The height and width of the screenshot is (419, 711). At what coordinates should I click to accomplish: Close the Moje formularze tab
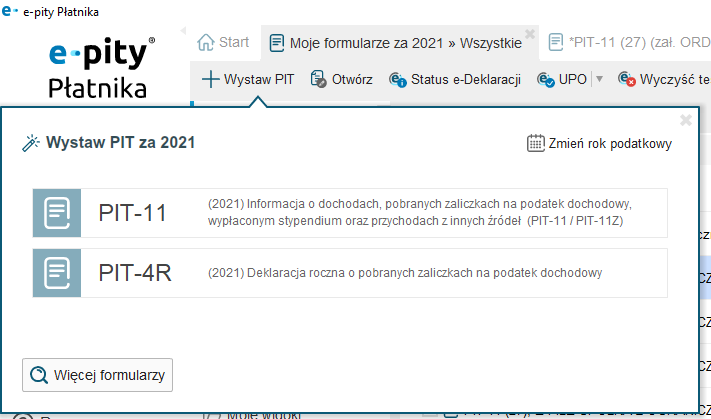tap(529, 33)
